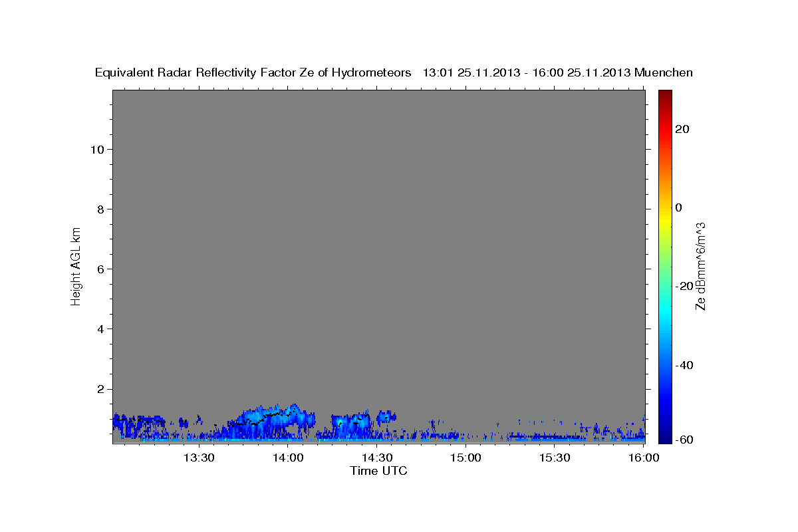Click the colorbar tick label '-20'
798x532 pixels.
pos(684,286)
